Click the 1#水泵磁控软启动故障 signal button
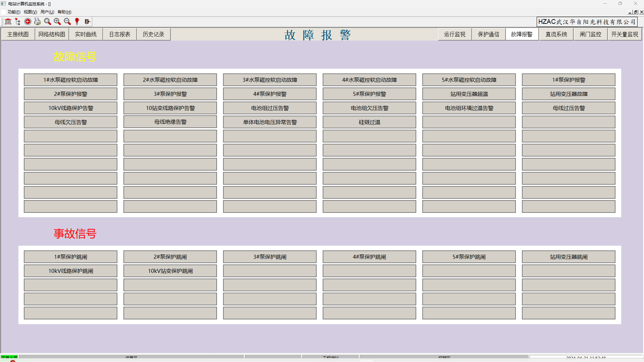Screen dimensions: 644x362 point(70,80)
